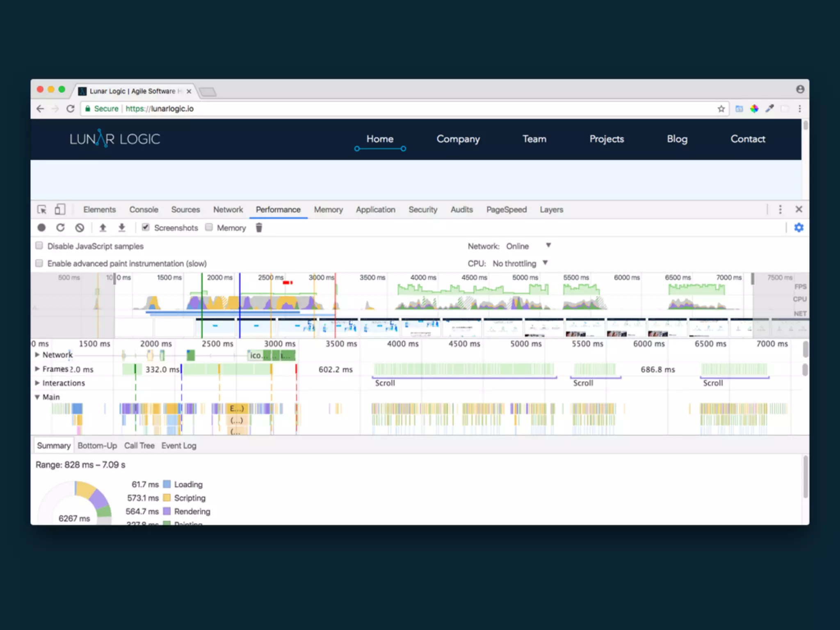Click the Projects navigation link
Viewport: 840px width, 630px height.
[x=606, y=139]
